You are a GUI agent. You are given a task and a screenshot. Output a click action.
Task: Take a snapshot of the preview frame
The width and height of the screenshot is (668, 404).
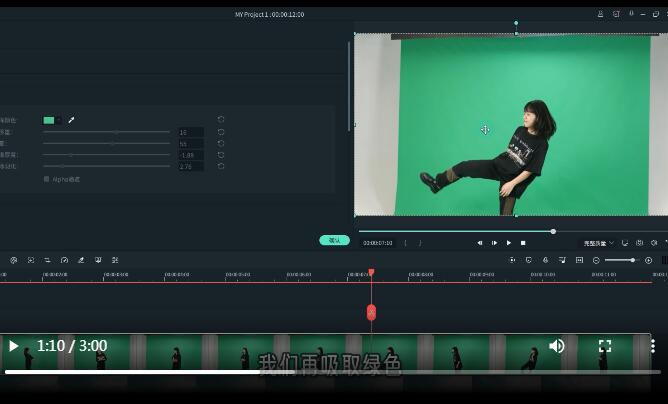pyautogui.click(x=639, y=243)
